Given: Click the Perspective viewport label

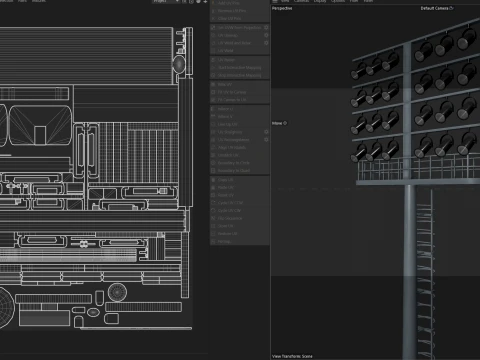Looking at the screenshot, I should (282, 8).
